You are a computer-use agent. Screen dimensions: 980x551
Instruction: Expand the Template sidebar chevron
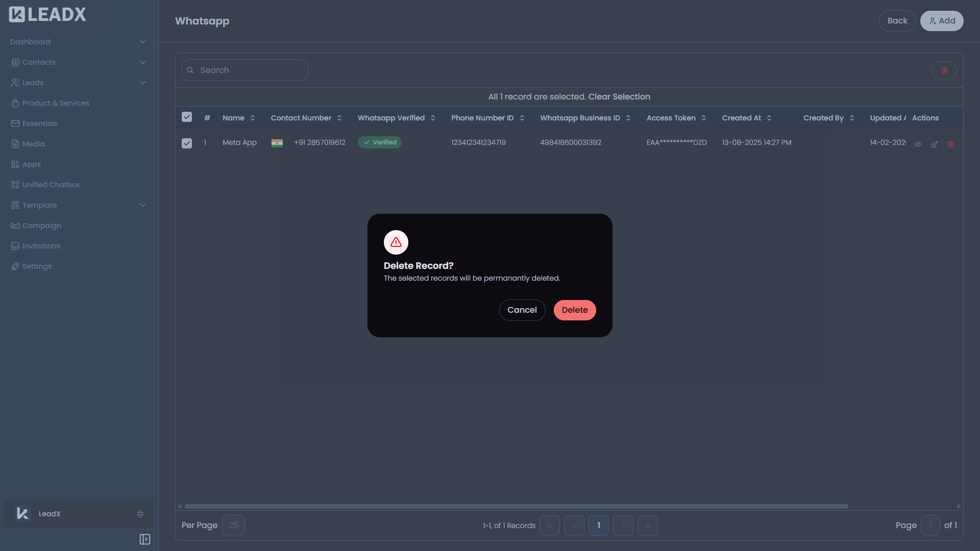(x=143, y=205)
